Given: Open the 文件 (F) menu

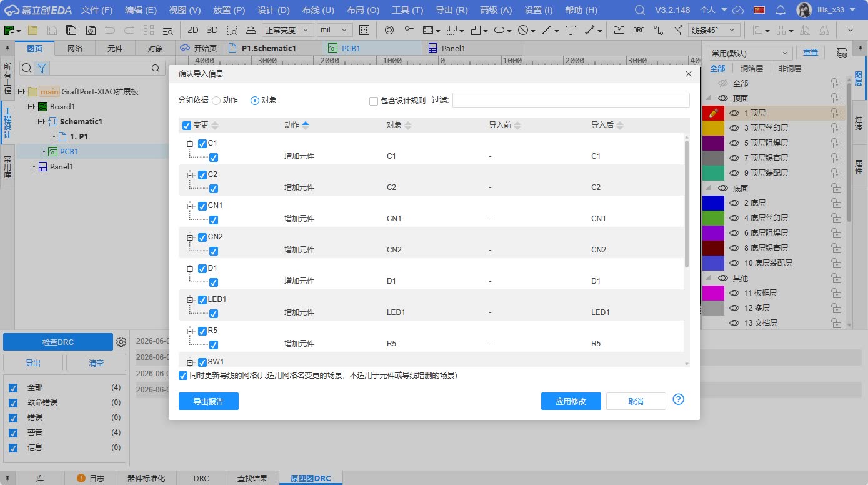Looking at the screenshot, I should 97,10.
